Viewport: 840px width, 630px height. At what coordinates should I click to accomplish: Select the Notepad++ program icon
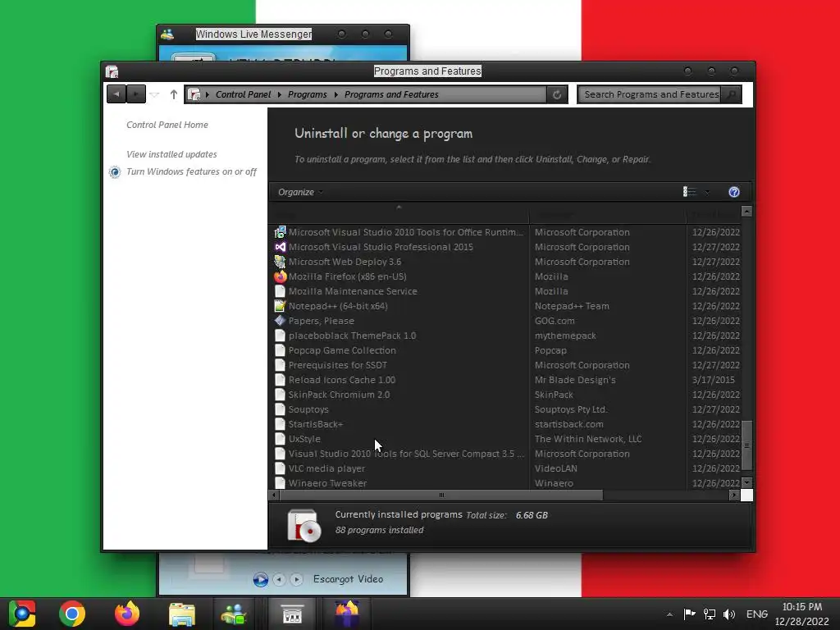click(280, 306)
